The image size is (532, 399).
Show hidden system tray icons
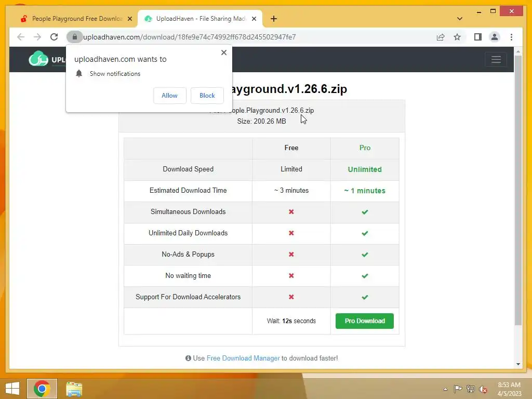445,389
